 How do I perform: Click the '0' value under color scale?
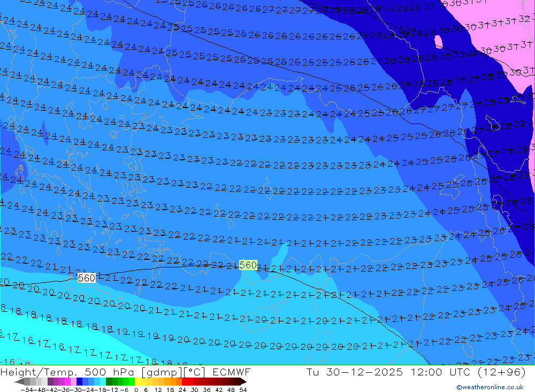pos(136,390)
